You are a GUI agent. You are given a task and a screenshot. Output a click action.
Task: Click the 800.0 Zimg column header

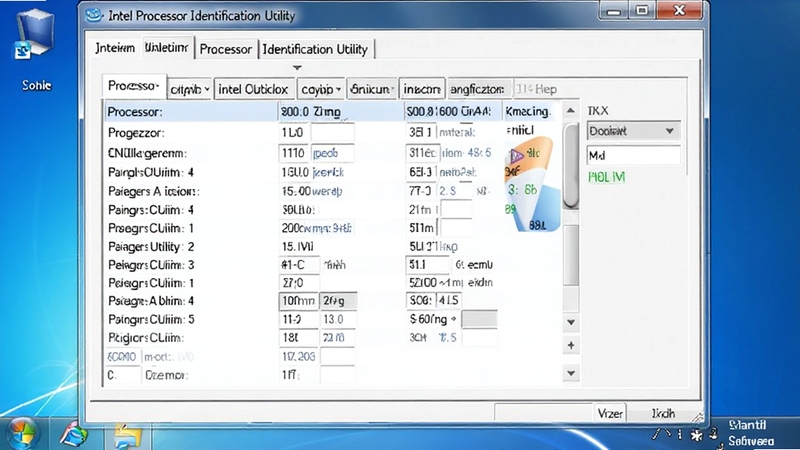[341, 111]
